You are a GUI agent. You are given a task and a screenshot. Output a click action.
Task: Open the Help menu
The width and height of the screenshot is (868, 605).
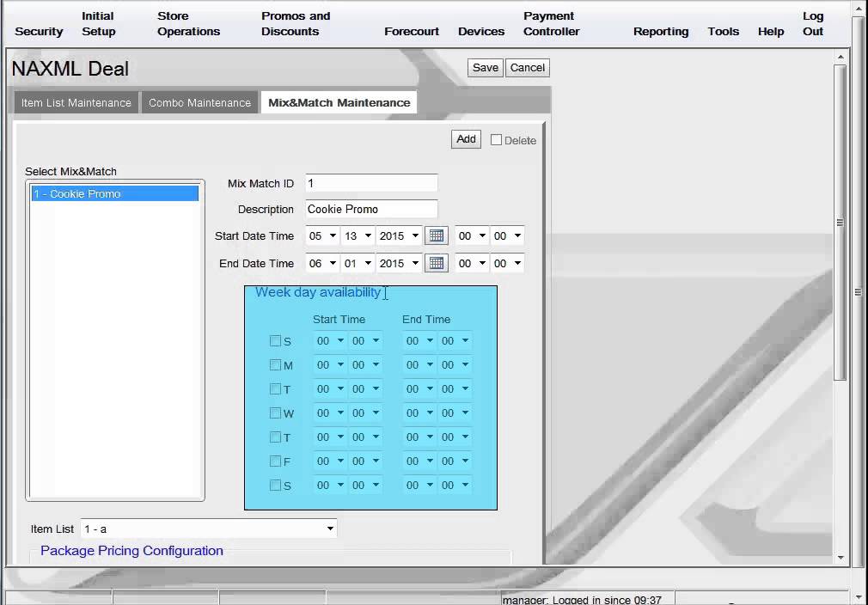click(x=771, y=32)
